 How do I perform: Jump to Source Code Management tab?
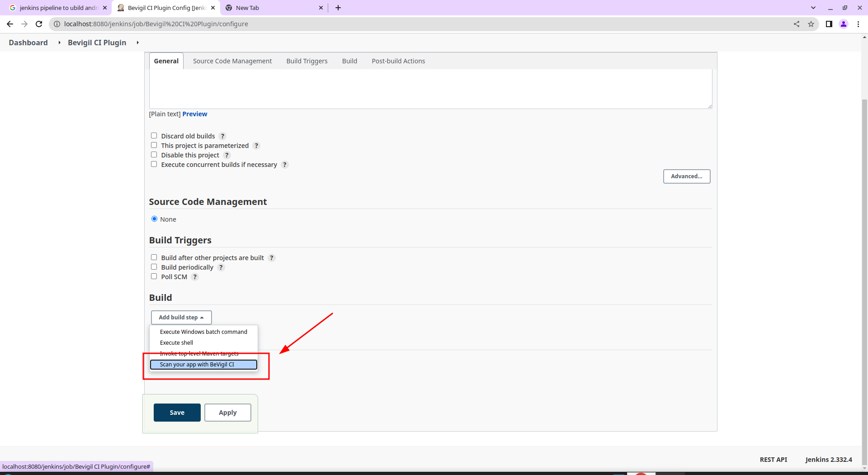coord(232,61)
